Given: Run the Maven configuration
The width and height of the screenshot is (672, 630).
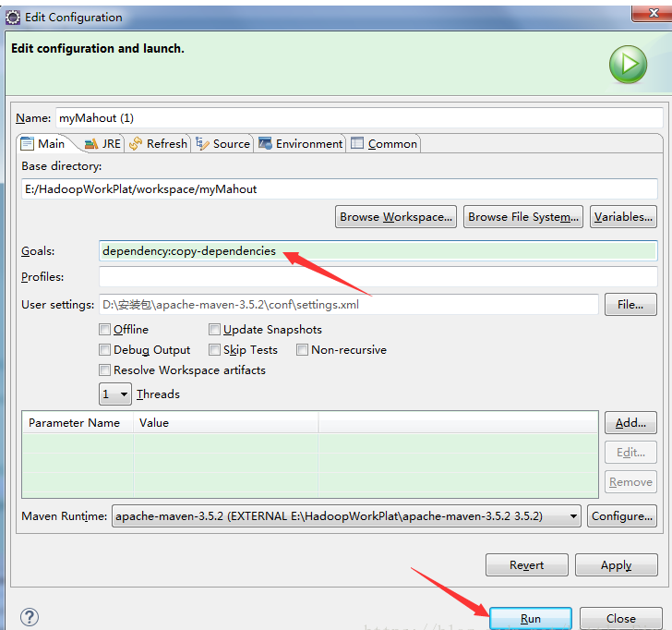Looking at the screenshot, I should [531, 618].
